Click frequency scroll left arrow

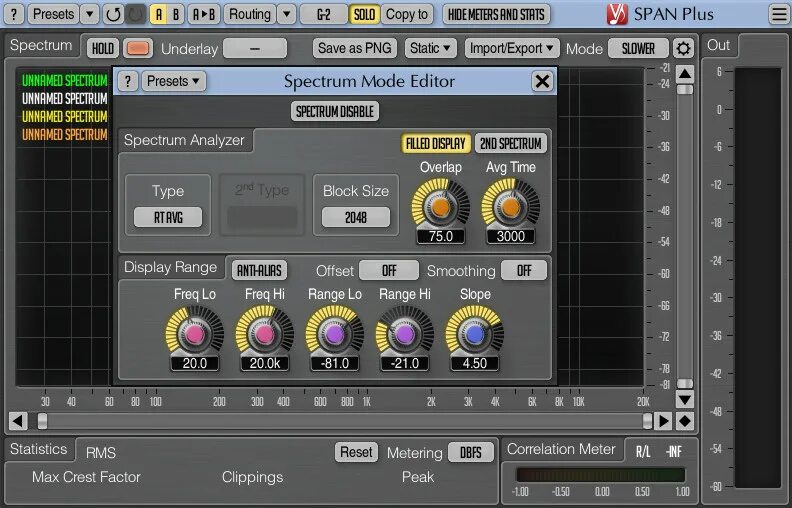pyautogui.click(x=18, y=421)
